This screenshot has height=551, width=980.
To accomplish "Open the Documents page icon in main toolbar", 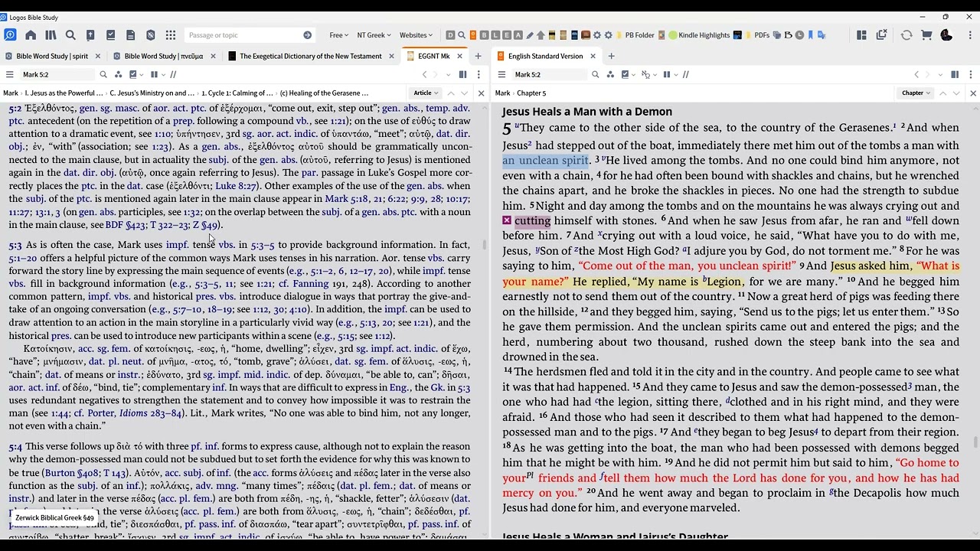I will [131, 34].
